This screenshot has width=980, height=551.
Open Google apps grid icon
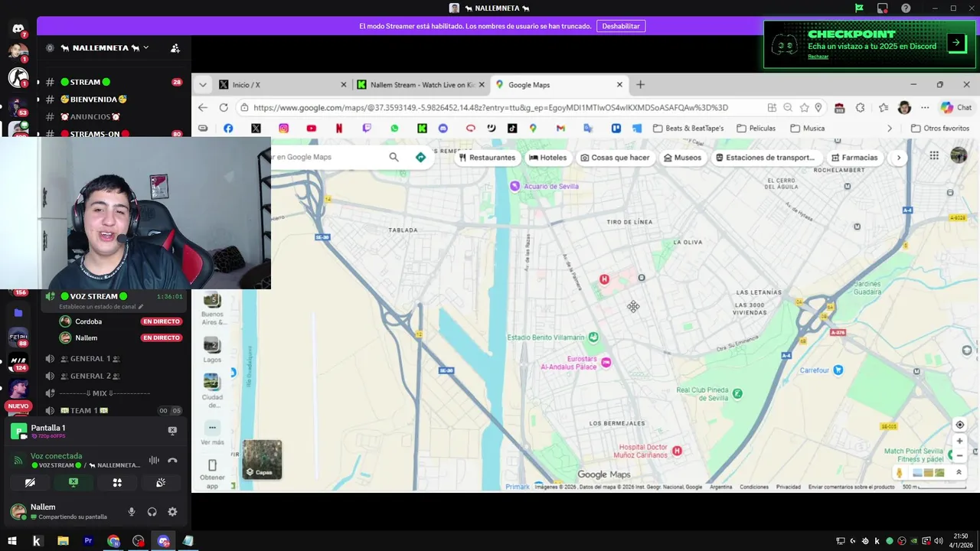934,155
